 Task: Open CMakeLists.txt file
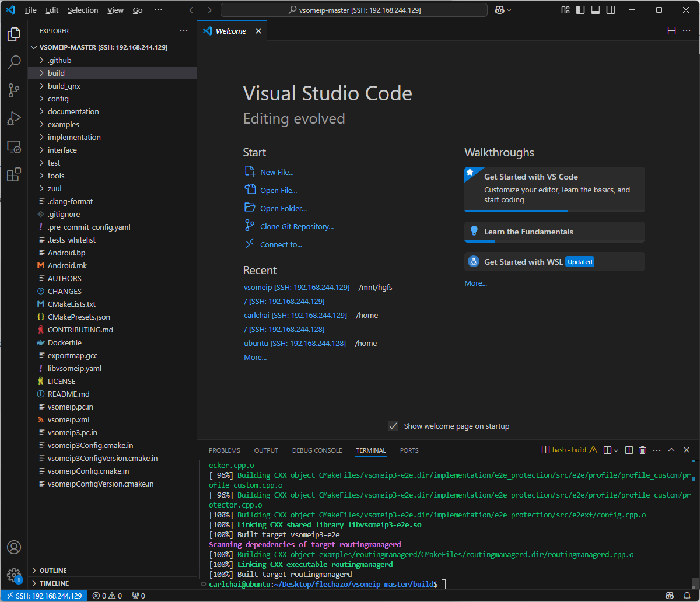pos(113,304)
